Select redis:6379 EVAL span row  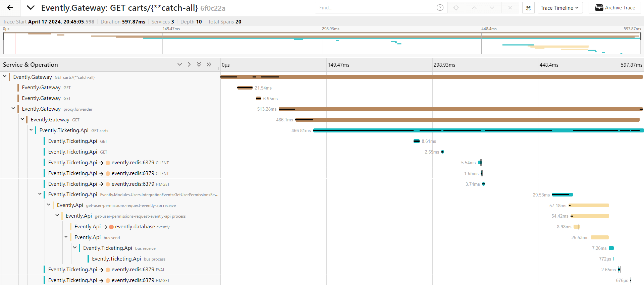[132, 270]
